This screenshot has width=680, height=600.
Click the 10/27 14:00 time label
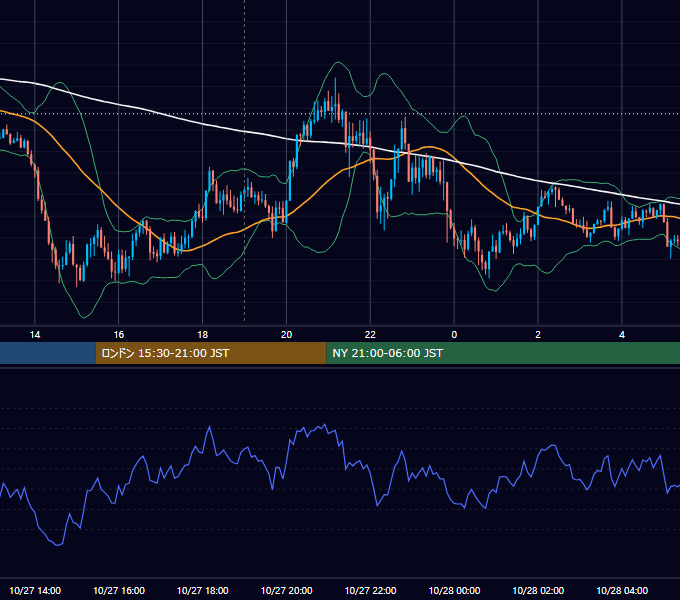(35, 590)
